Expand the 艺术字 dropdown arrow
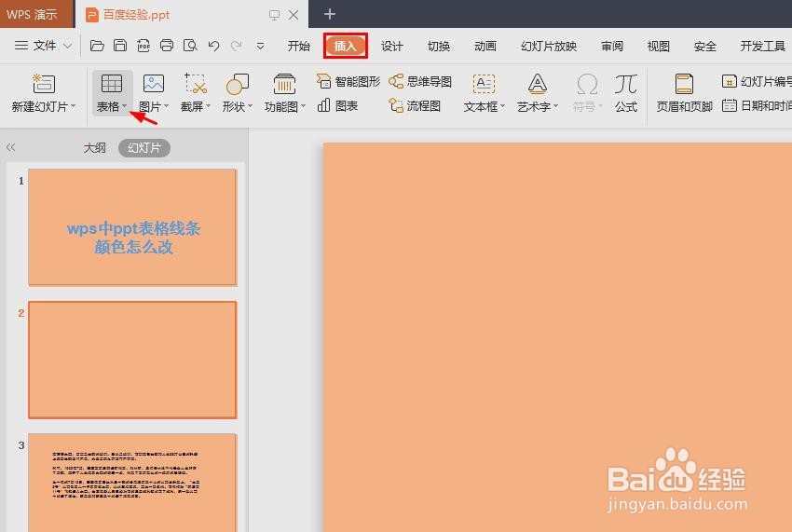 (555, 106)
